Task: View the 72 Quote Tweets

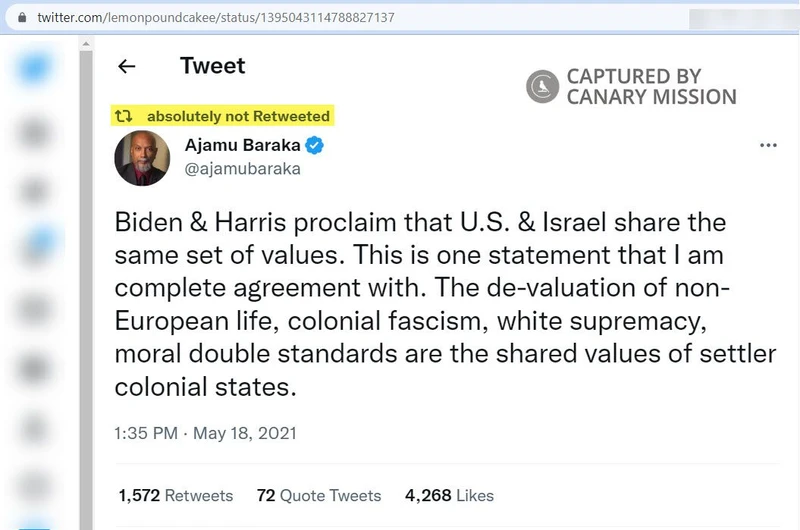Action: [x=319, y=495]
